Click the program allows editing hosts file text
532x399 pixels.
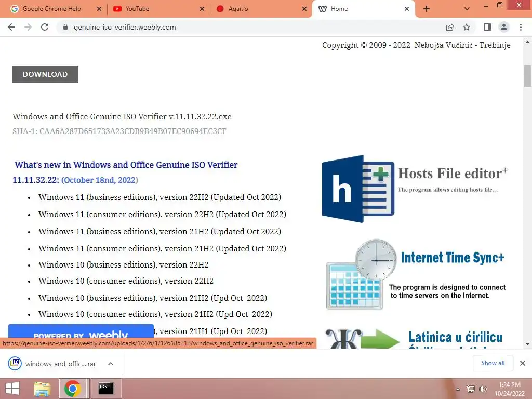tap(447, 190)
